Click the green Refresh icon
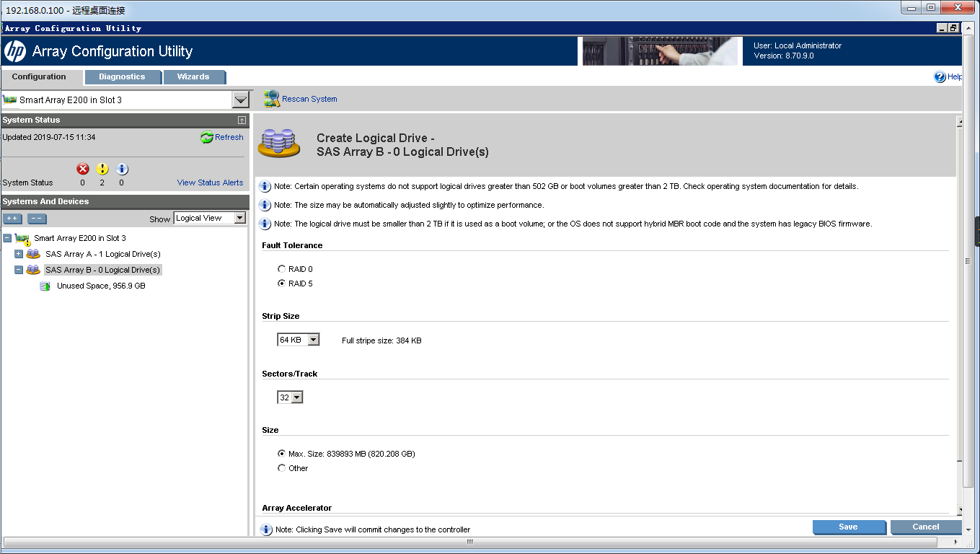 point(207,137)
